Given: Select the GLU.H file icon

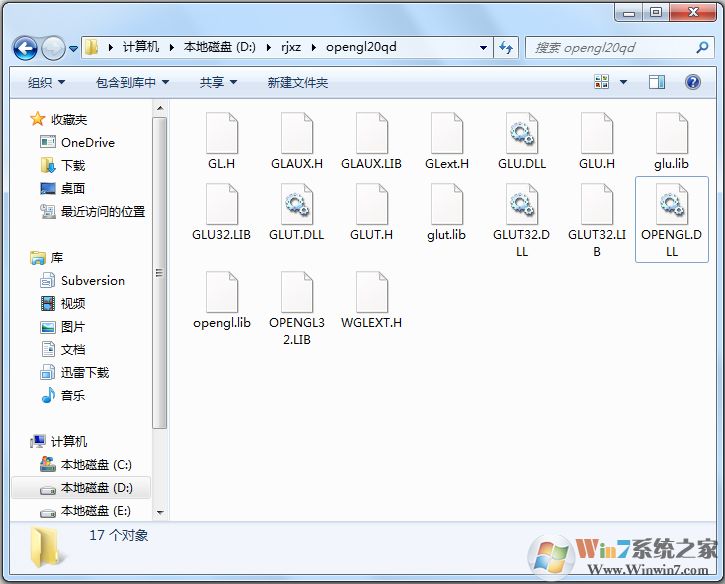Looking at the screenshot, I should pos(597,133).
